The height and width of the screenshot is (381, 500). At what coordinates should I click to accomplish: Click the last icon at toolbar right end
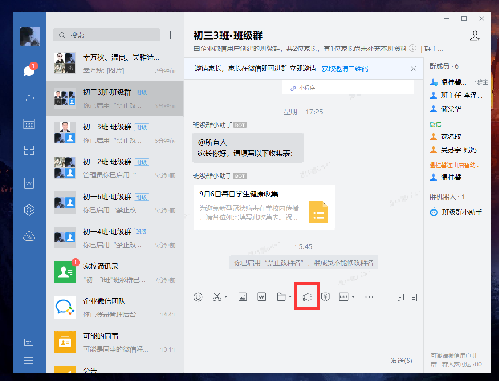click(x=414, y=297)
